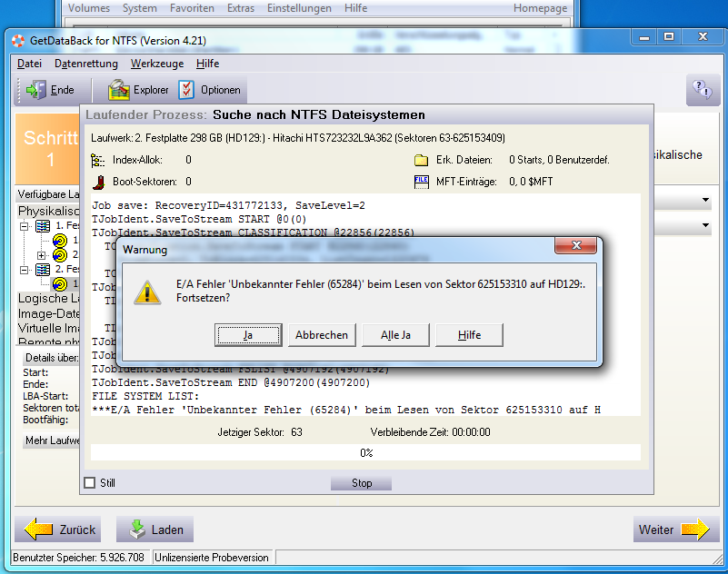Viewport: 728px width, 574px height.
Task: Click Homepage in background window
Action: tap(540, 8)
